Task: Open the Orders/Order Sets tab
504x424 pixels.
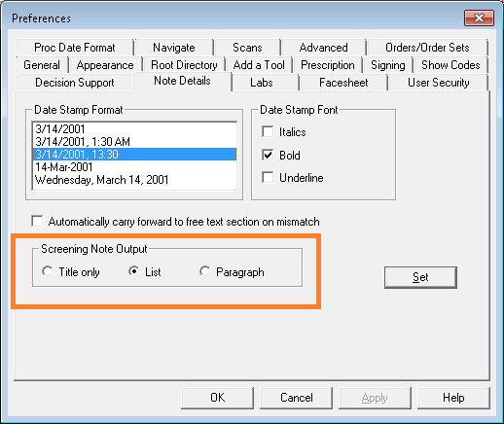Action: click(x=427, y=48)
